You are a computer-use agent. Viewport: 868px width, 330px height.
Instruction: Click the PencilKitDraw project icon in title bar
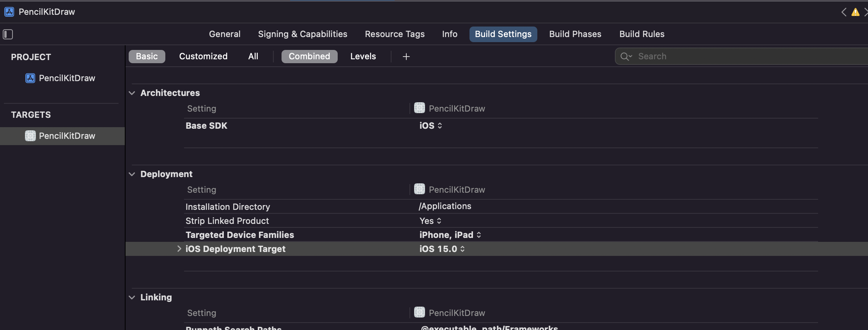click(x=9, y=12)
